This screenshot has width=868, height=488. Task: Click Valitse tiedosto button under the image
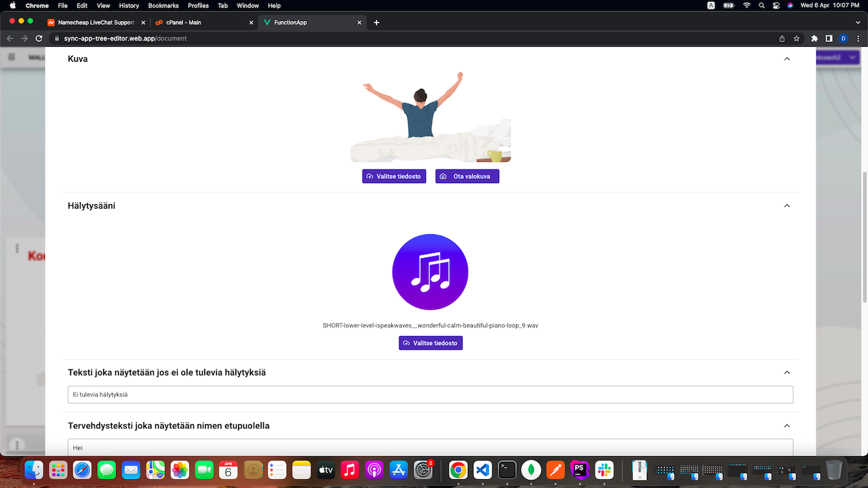tap(394, 176)
